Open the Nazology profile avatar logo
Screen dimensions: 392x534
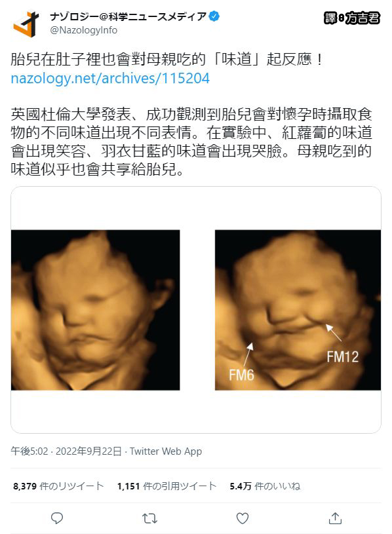pyautogui.click(x=26, y=24)
